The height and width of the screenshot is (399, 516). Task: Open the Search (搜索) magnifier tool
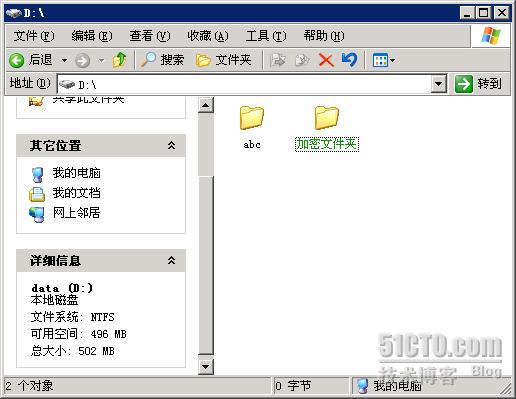[148, 60]
